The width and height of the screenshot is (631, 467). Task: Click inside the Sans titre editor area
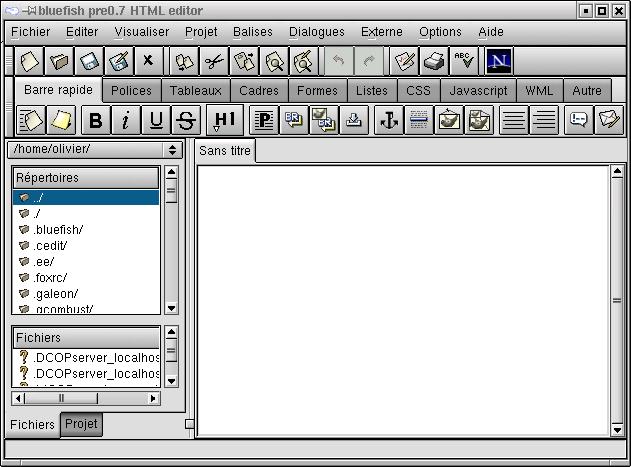(x=400, y=300)
